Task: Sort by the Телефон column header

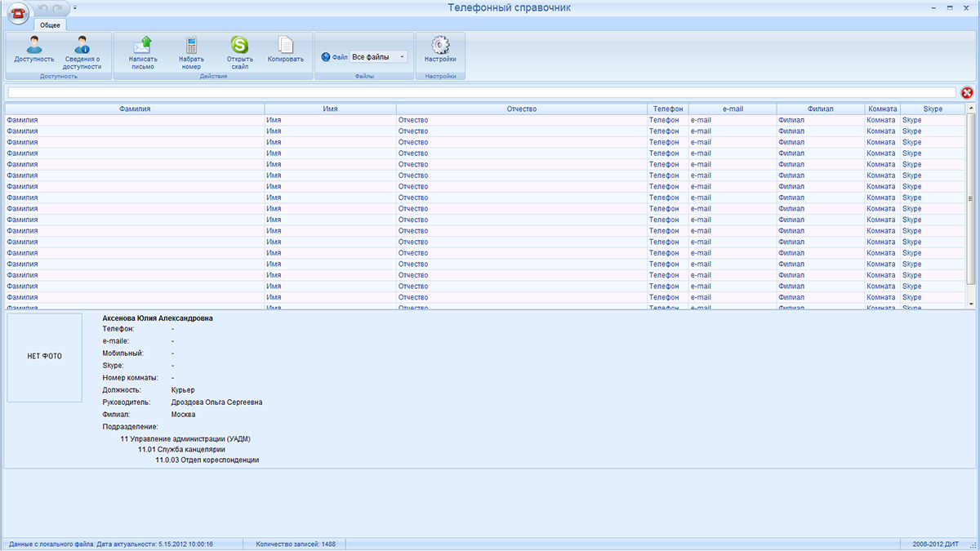Action: pyautogui.click(x=668, y=109)
